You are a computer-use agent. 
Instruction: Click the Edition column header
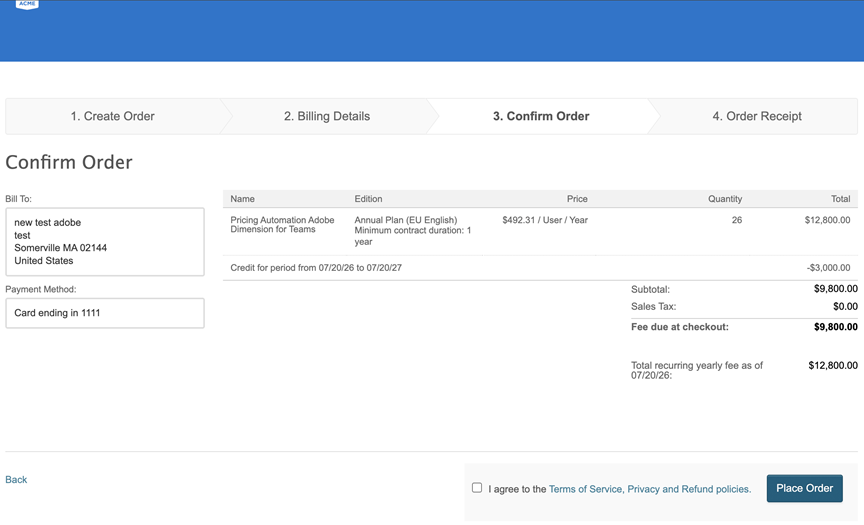[x=368, y=199]
